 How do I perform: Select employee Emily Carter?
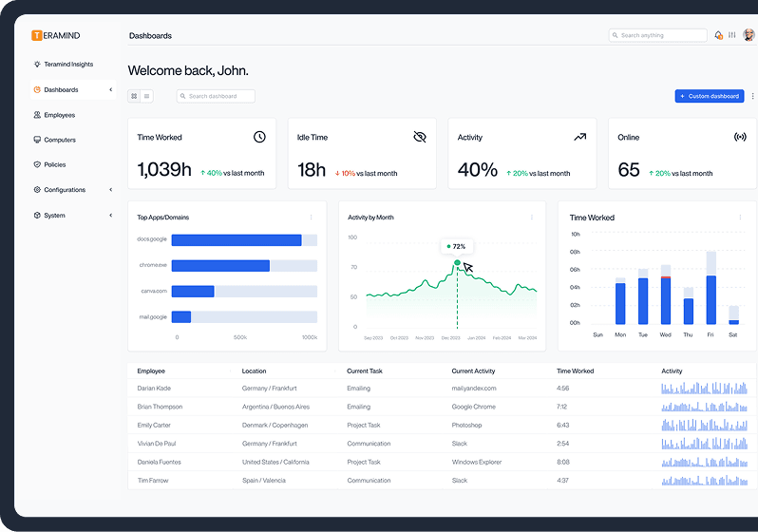point(154,425)
